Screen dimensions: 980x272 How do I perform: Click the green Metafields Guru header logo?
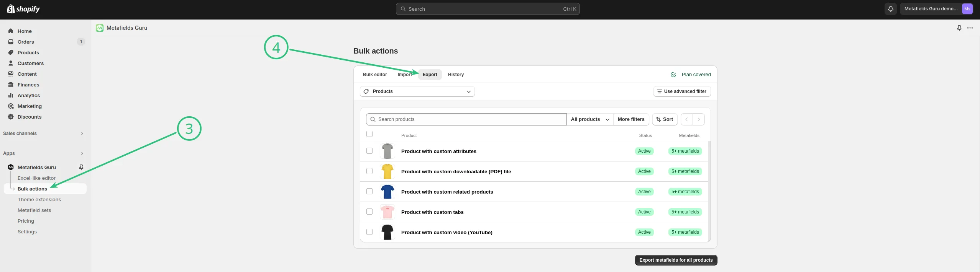coord(100,28)
